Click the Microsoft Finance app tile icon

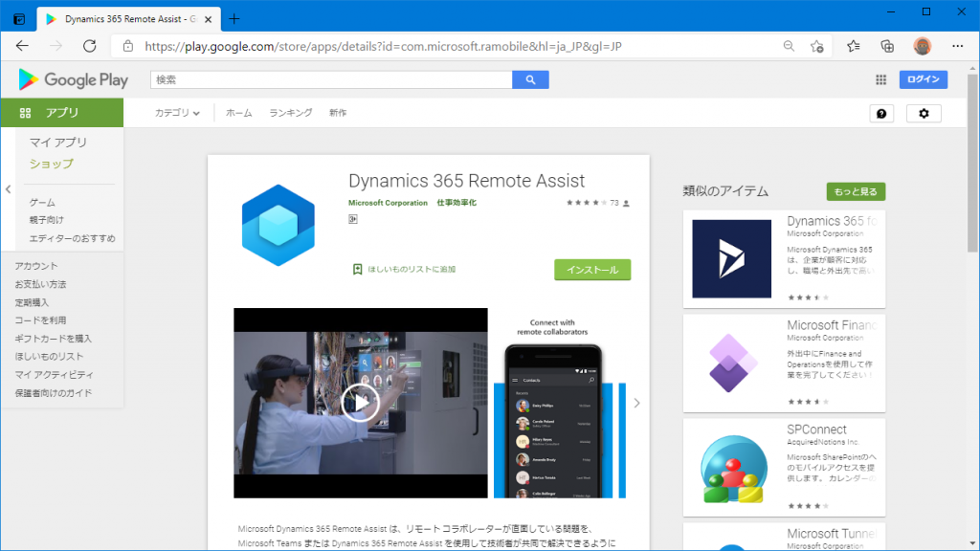click(731, 363)
